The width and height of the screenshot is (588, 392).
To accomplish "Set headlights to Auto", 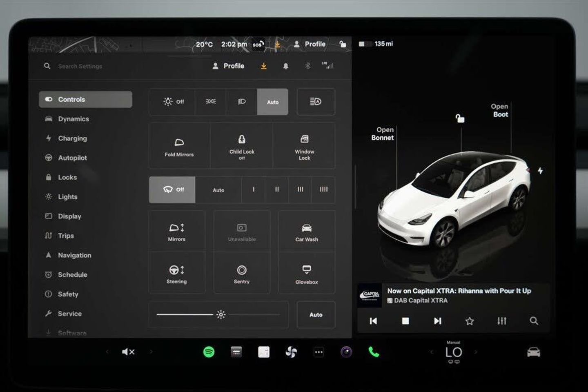I will (273, 102).
